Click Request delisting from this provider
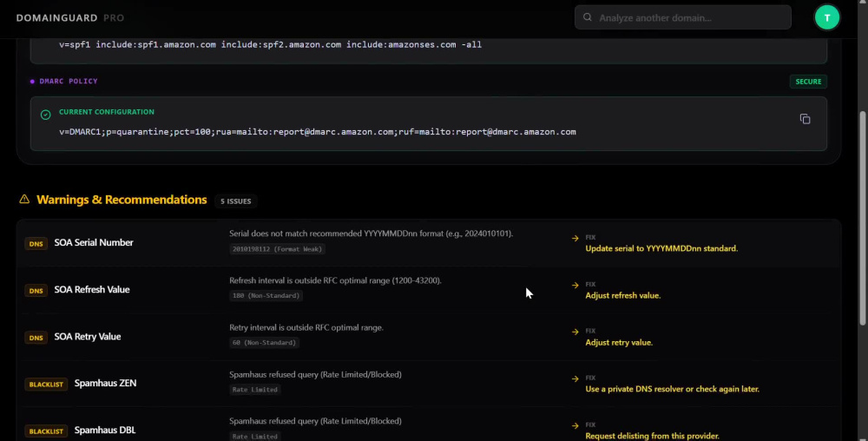Image resolution: width=868 pixels, height=441 pixels. point(652,436)
